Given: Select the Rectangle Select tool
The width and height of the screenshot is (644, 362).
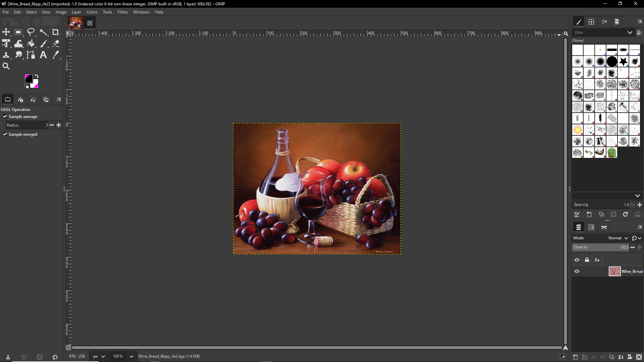Looking at the screenshot, I should click(18, 32).
